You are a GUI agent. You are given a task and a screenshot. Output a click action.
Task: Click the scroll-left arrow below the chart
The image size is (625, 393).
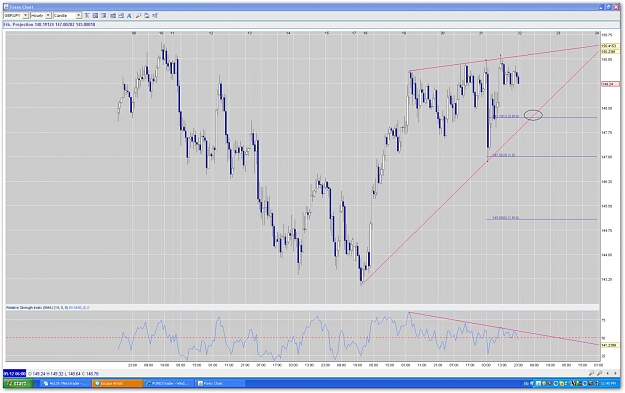607,373
